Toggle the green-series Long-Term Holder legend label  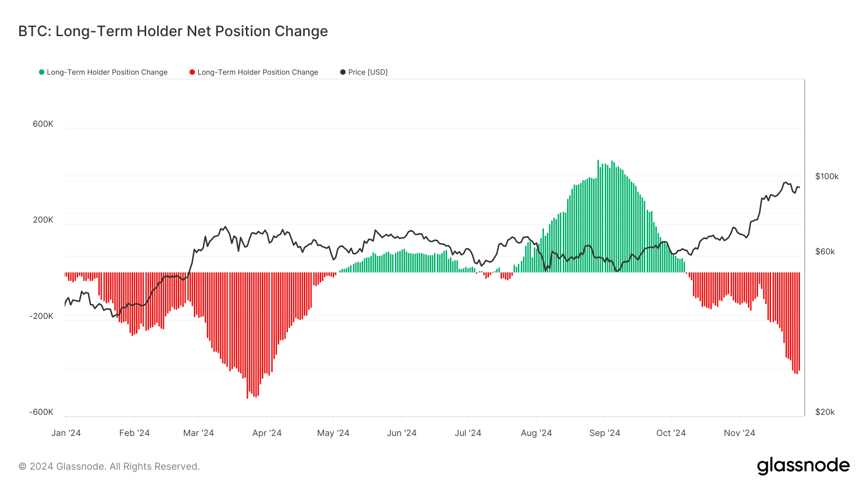tap(107, 72)
